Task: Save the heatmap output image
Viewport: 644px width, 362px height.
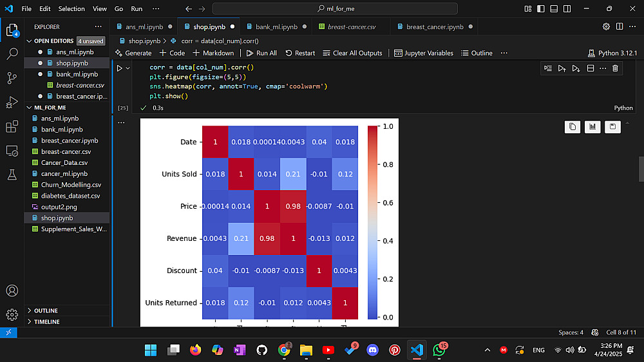Action: coord(612,127)
